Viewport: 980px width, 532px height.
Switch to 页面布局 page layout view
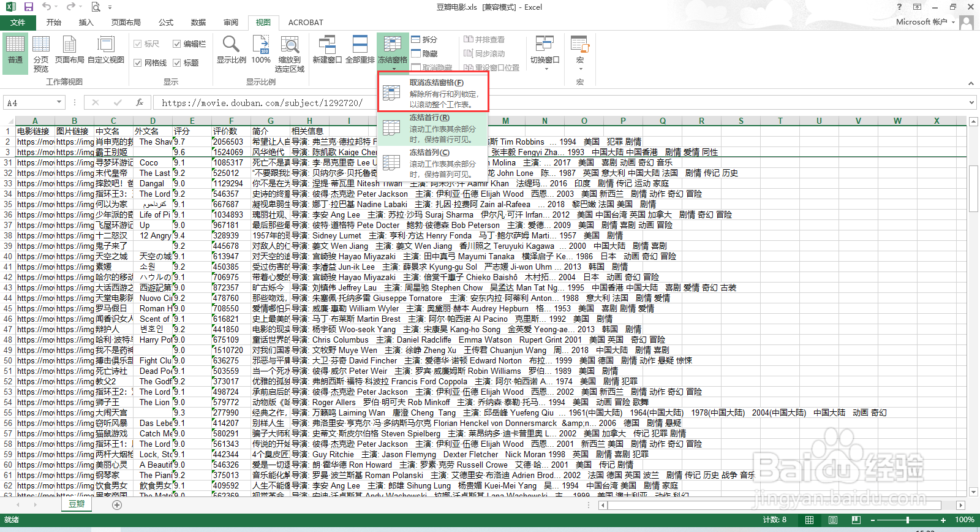click(70, 50)
